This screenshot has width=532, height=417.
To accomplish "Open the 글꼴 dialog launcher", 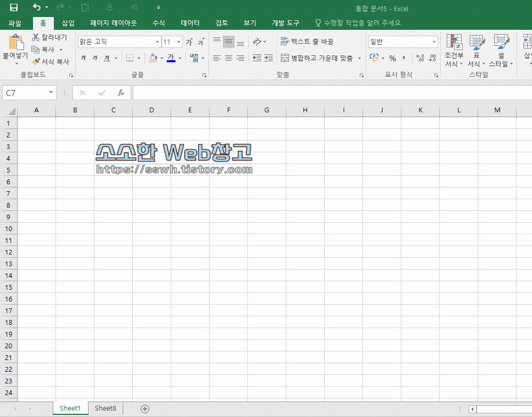I will click(x=204, y=75).
